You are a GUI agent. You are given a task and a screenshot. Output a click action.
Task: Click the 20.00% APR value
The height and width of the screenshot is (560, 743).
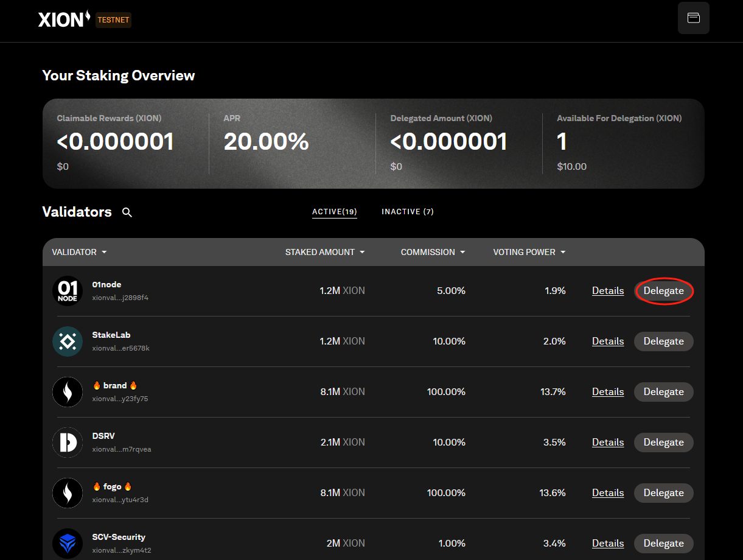(x=267, y=142)
